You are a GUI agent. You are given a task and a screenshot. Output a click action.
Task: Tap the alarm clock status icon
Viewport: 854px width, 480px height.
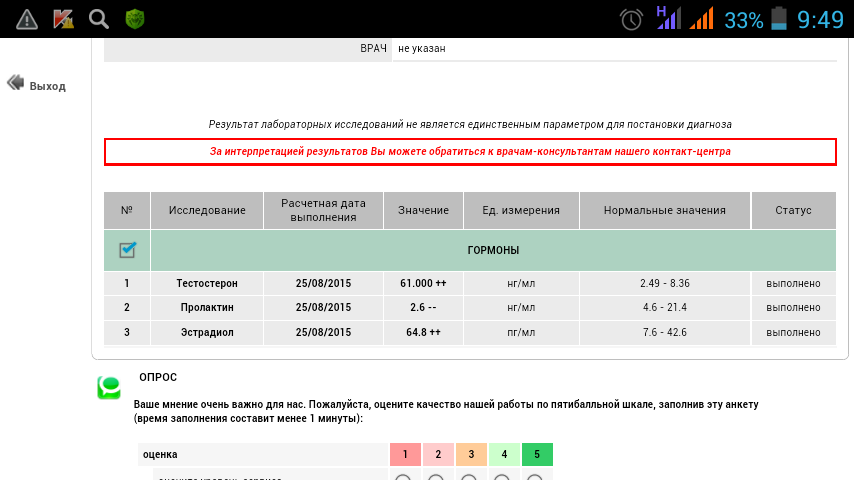[x=631, y=19]
